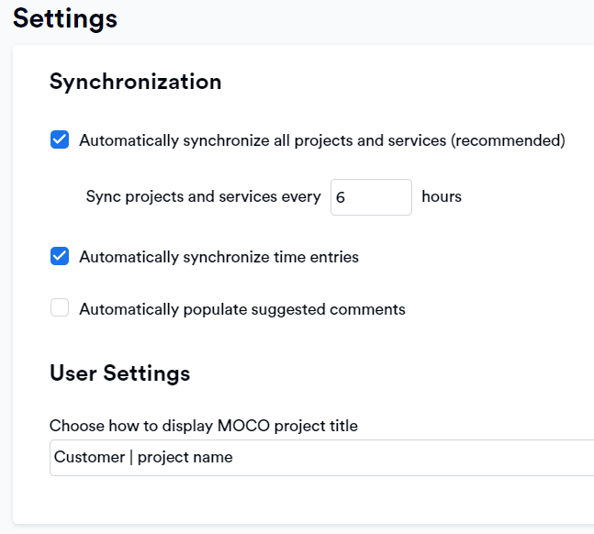Viewport: 594px width, 534px height.
Task: Click the Settings page heading
Action: [x=65, y=19]
